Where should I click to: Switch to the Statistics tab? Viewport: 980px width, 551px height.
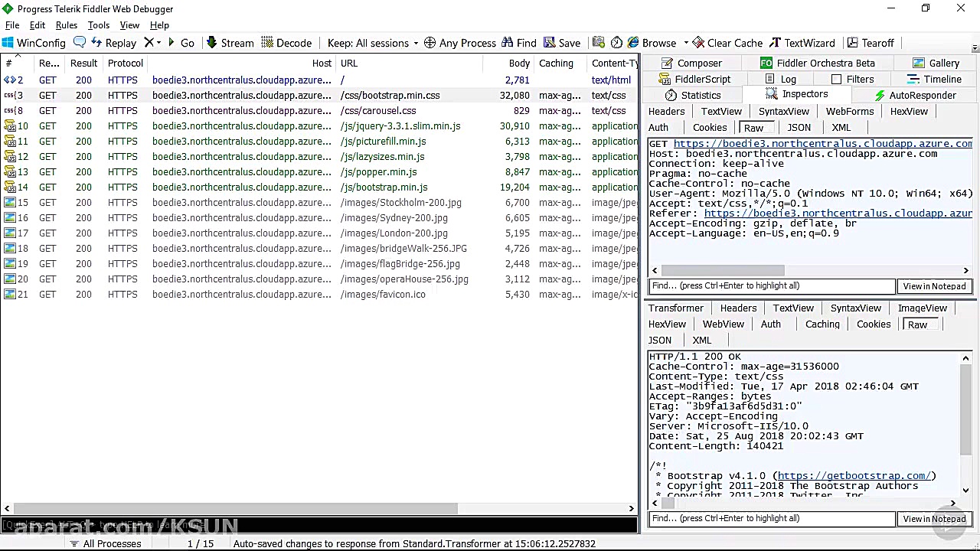click(x=694, y=95)
